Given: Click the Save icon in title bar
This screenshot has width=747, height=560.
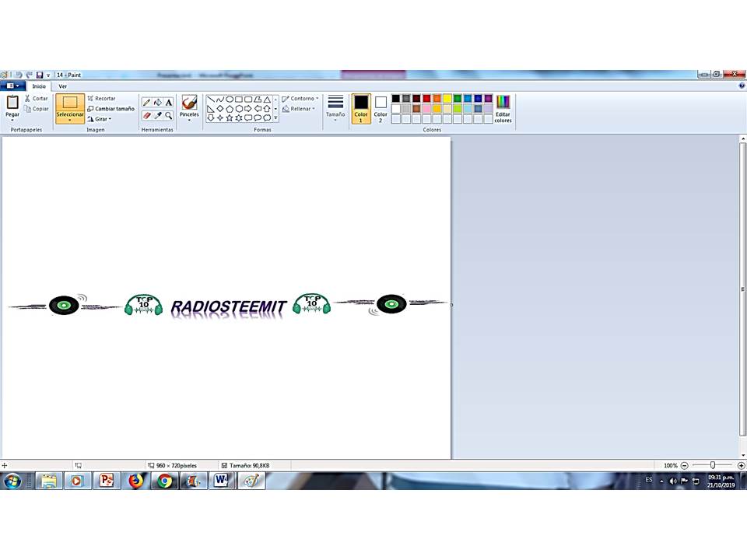Looking at the screenshot, I should [40, 75].
